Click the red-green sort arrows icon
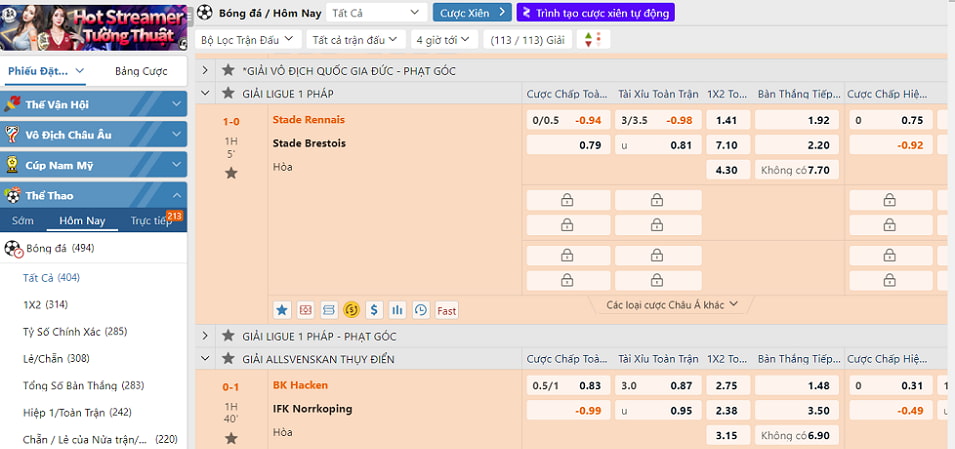955x449 pixels. [590, 39]
